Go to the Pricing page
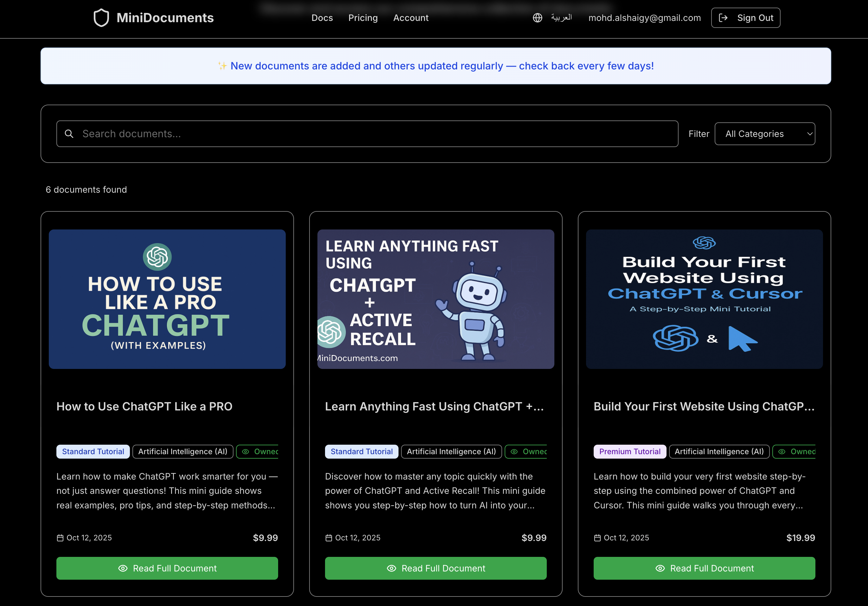Image resolution: width=868 pixels, height=606 pixels. pos(362,18)
